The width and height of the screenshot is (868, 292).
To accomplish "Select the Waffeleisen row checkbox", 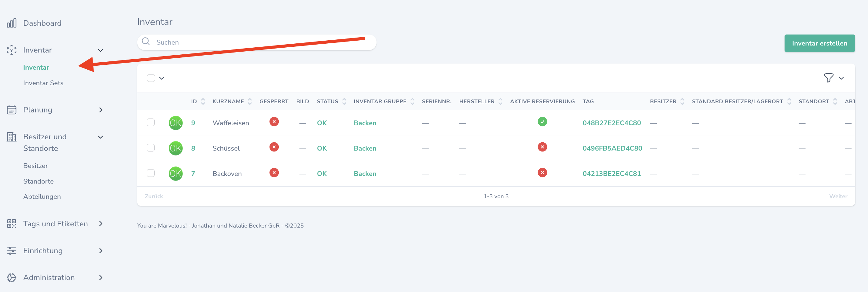I will [x=151, y=122].
